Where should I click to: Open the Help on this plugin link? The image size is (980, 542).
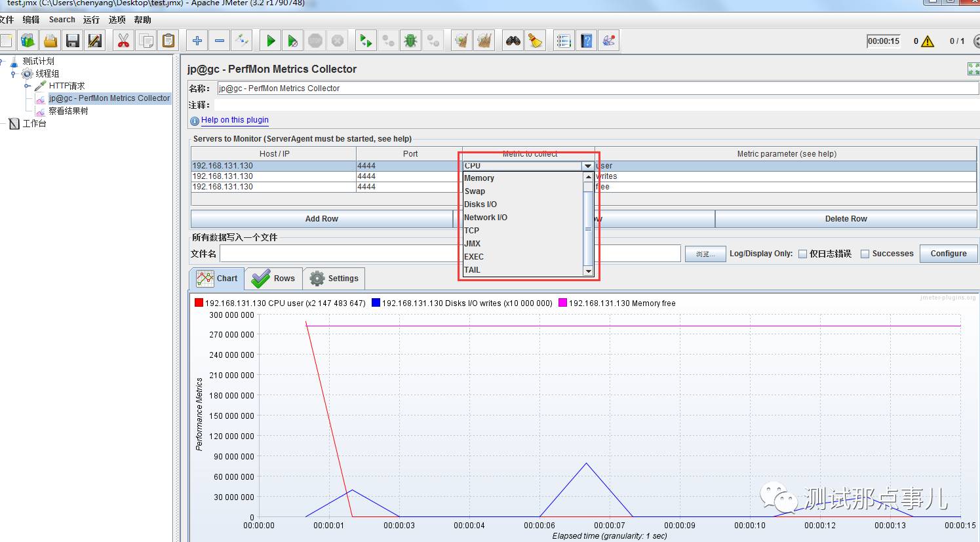tap(235, 120)
